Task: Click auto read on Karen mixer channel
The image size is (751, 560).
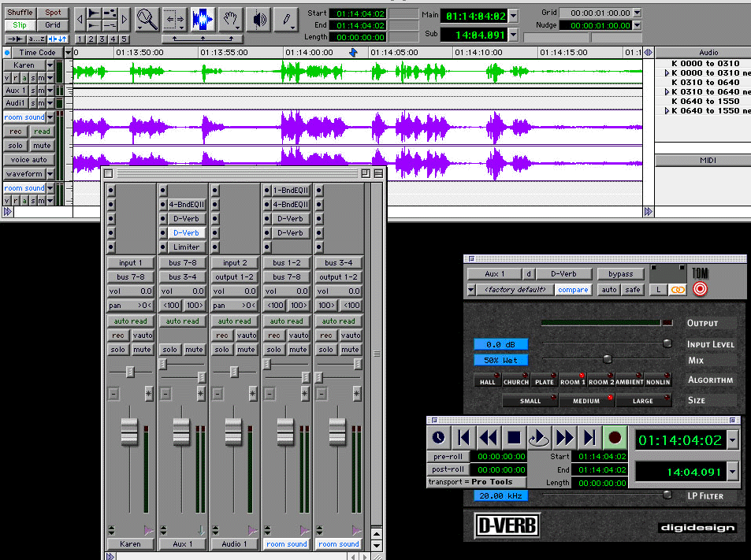Action: tap(130, 321)
